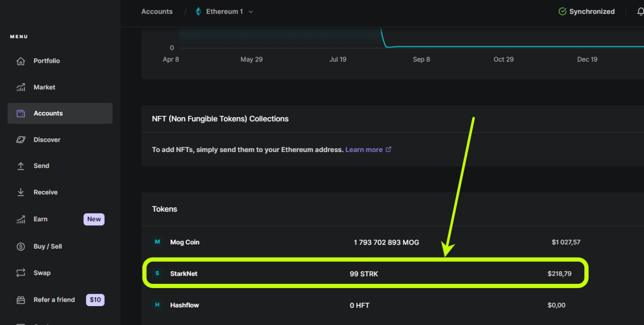Viewport: 644px width, 325px height.
Task: Click the New badge beside Earn
Action: click(x=94, y=219)
